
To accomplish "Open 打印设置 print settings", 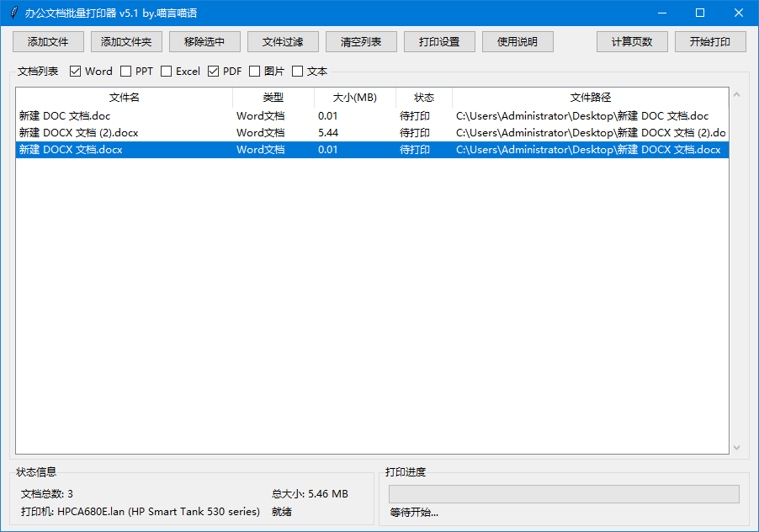I will coord(439,41).
